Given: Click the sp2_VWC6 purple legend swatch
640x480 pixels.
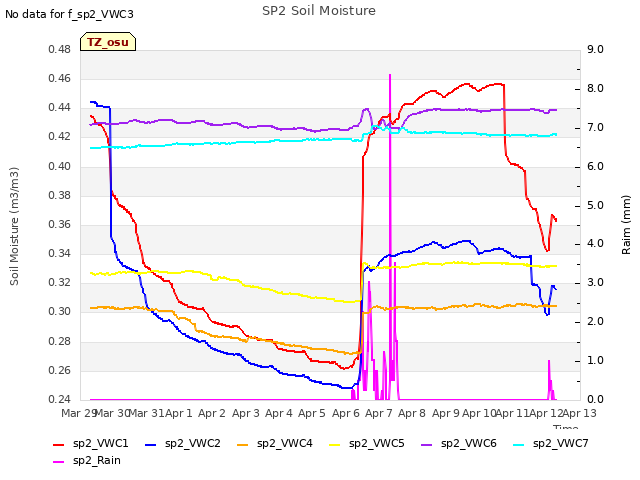Looking at the screenshot, I should click(x=427, y=444).
